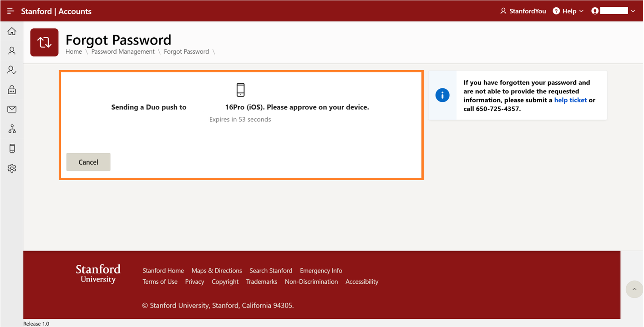Open Privacy footer link
This screenshot has width=644, height=327.
194,282
